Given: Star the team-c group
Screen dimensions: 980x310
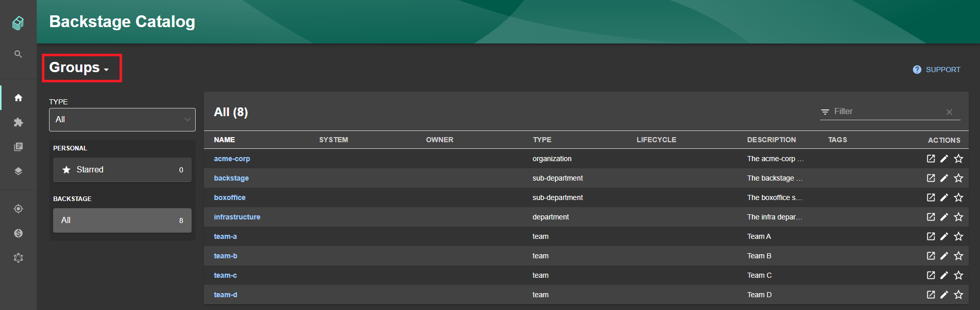Looking at the screenshot, I should [x=959, y=275].
